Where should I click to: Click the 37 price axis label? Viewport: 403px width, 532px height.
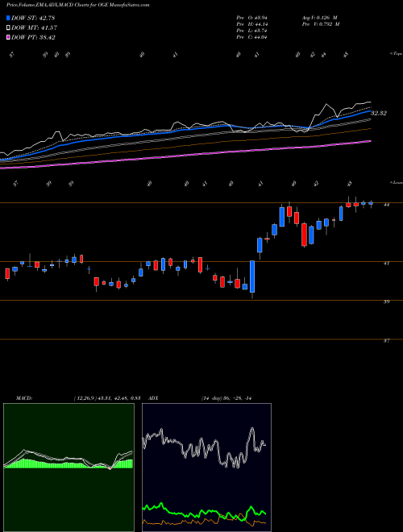(x=386, y=341)
